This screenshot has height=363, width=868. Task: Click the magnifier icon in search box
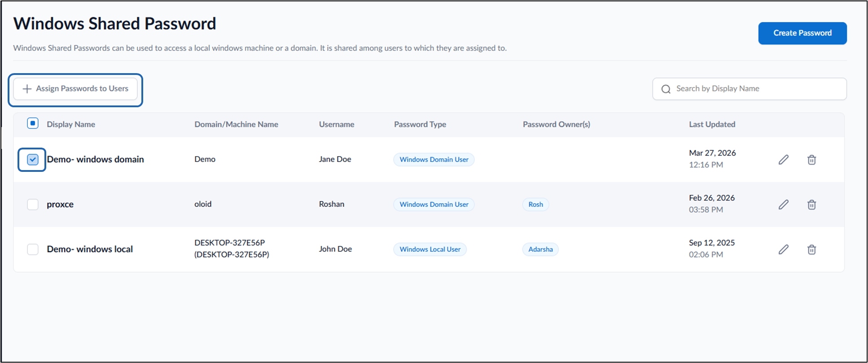point(666,89)
